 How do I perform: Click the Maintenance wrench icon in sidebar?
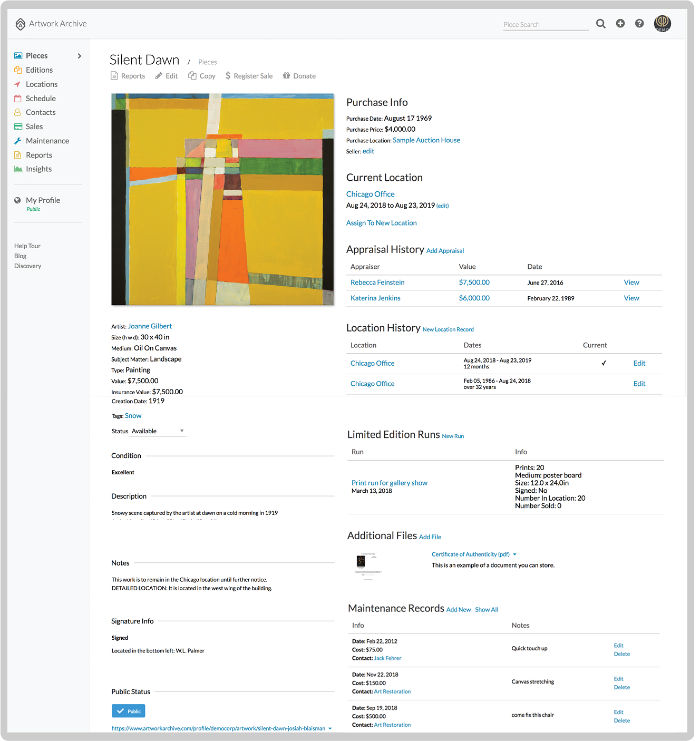pos(18,141)
